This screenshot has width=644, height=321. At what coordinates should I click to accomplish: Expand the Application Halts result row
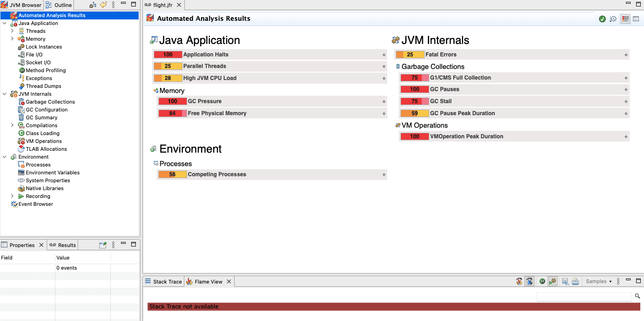[x=383, y=54]
